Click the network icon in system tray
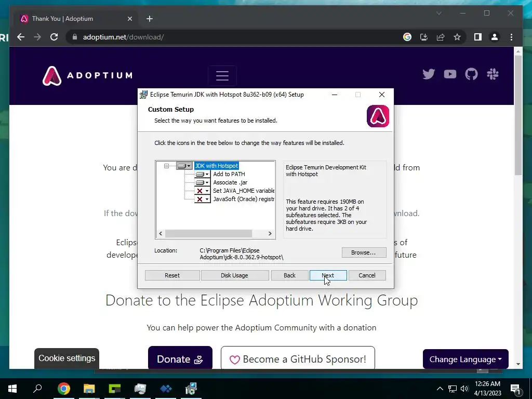The width and height of the screenshot is (532, 399). coord(453,389)
